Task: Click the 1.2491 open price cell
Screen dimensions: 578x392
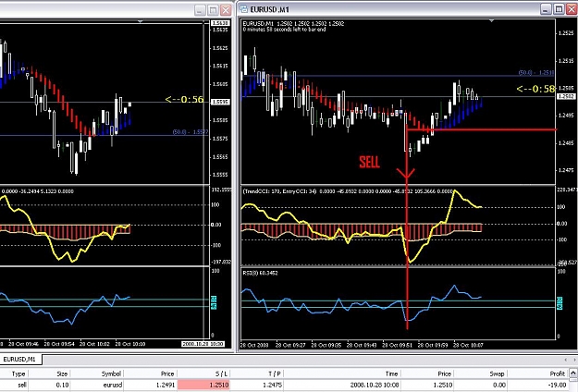Action: [166, 385]
